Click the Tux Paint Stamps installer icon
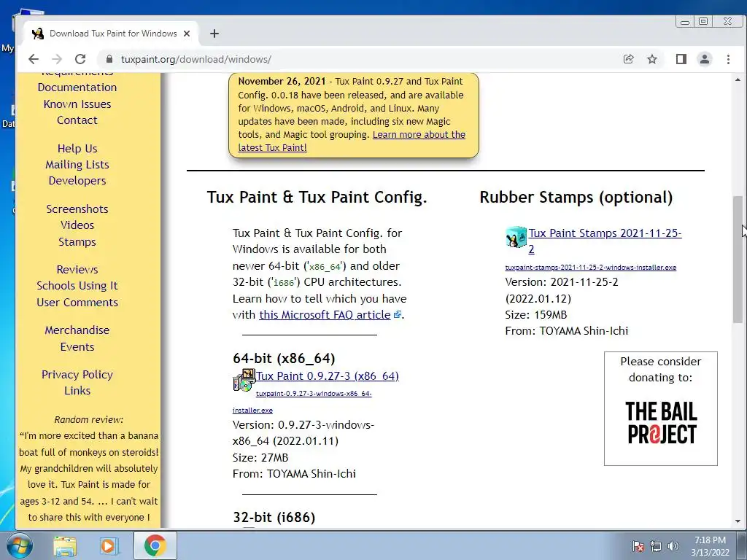This screenshot has width=747, height=560. coord(516,237)
